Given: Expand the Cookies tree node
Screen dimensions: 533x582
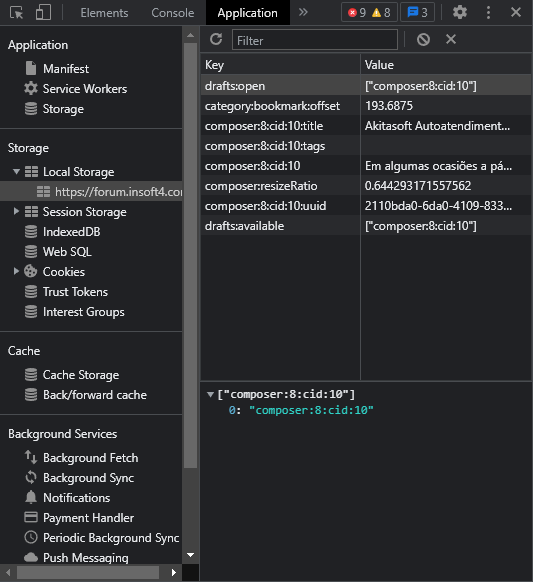Looking at the screenshot, I should tap(16, 271).
